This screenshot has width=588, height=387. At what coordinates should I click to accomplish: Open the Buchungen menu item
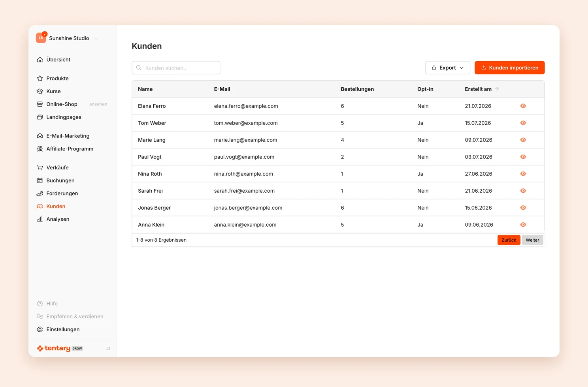click(x=60, y=180)
